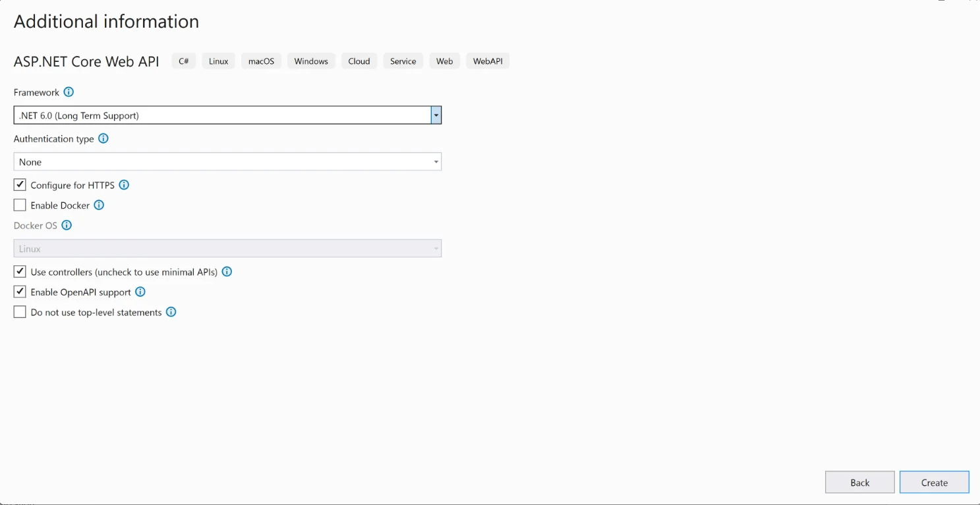The image size is (980, 505).
Task: Click the Linux tag
Action: coord(219,61)
